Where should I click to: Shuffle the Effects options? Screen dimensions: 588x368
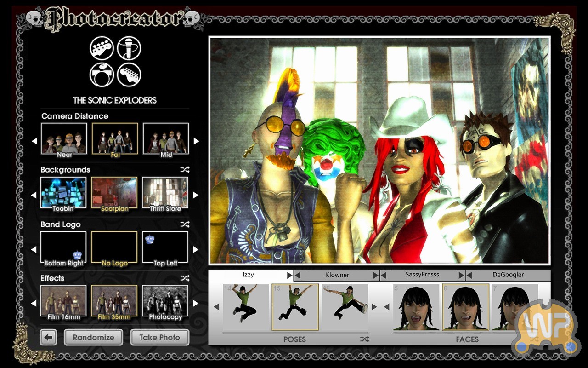pos(185,278)
